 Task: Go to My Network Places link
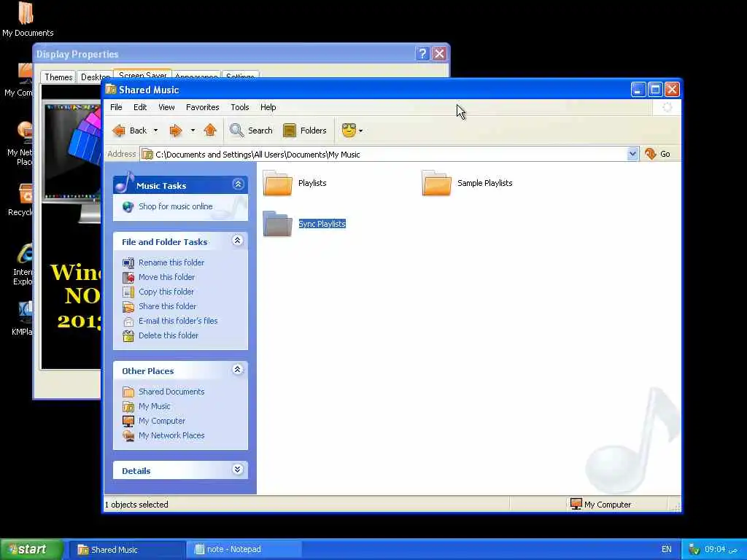pos(171,435)
